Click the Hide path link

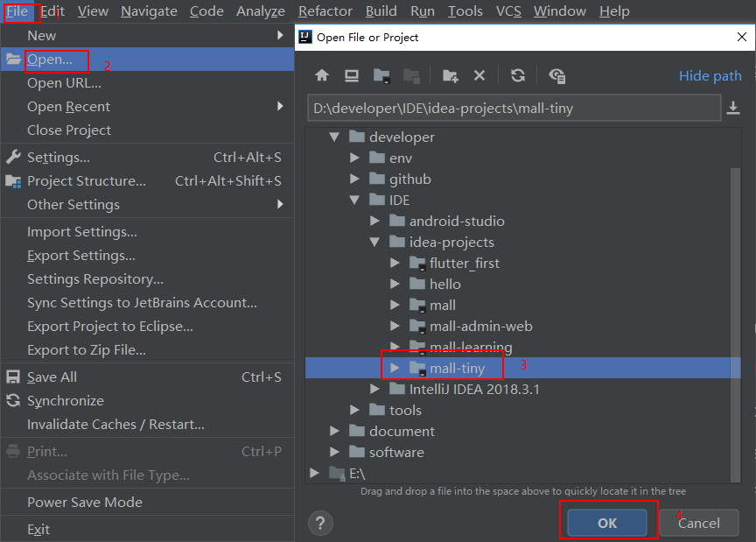[710, 76]
